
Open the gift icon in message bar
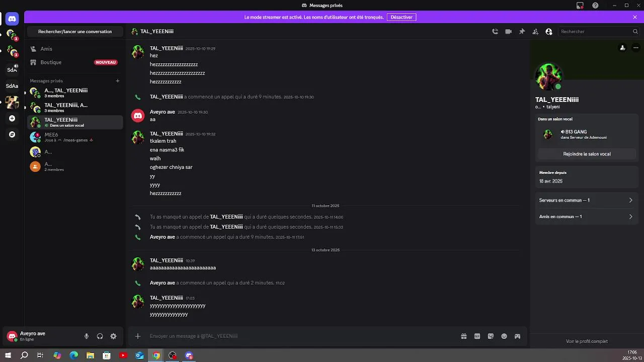click(464, 336)
